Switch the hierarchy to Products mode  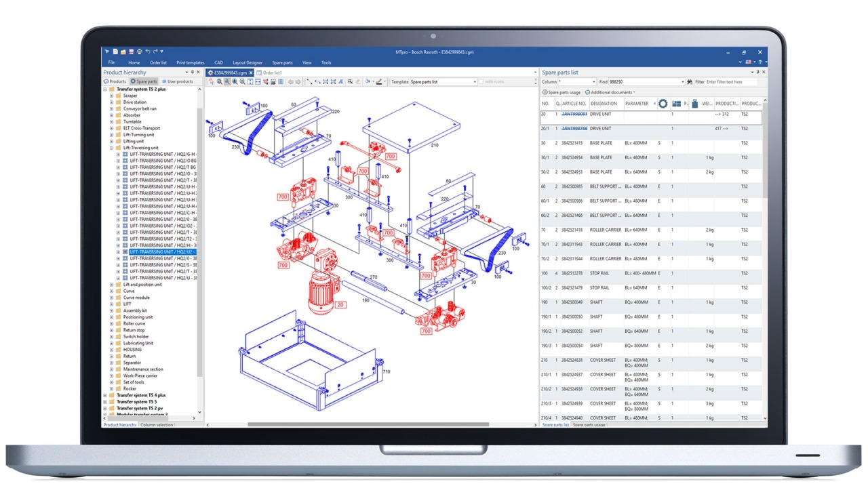pyautogui.click(x=117, y=81)
